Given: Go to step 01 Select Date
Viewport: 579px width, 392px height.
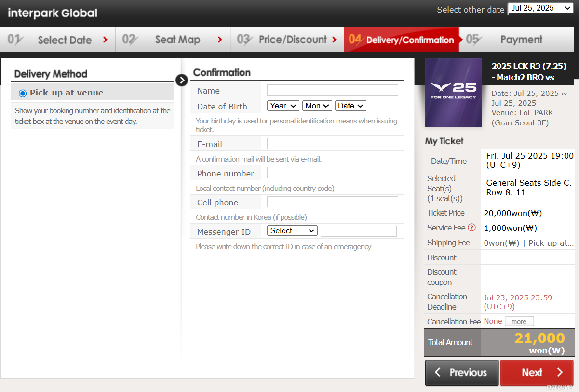Looking at the screenshot, I should (58, 40).
